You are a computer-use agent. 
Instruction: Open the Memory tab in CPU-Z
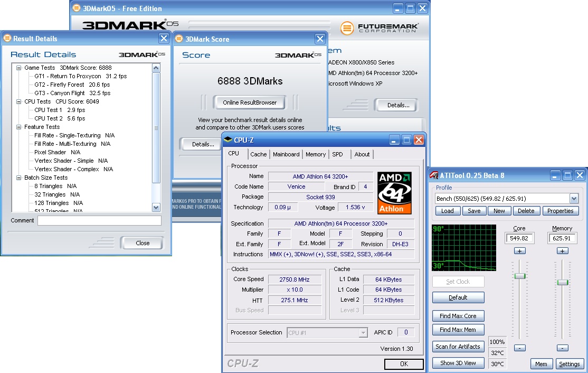(315, 154)
